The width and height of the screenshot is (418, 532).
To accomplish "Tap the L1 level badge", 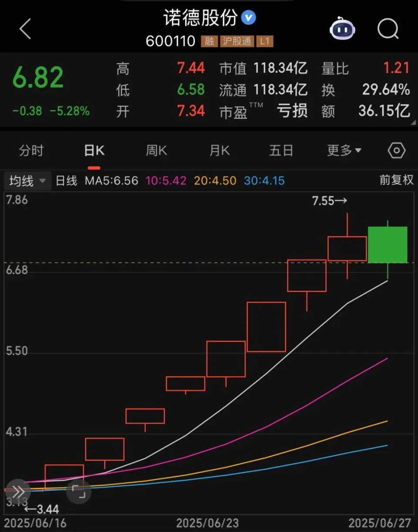I will tap(265, 42).
